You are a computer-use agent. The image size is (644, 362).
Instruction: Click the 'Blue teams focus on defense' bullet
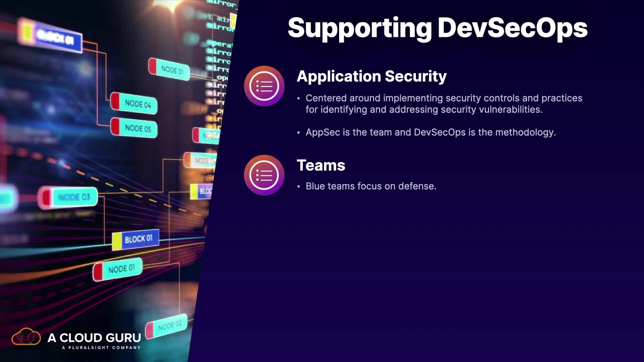[x=371, y=186]
